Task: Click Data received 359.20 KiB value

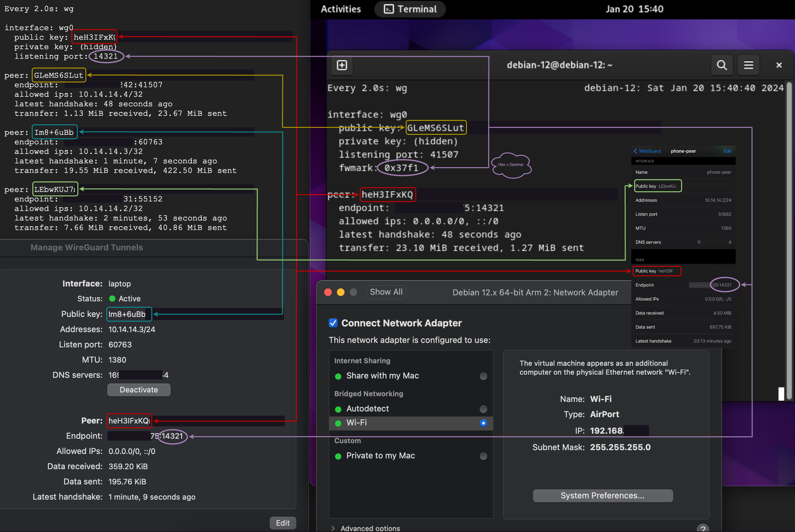Action: (x=128, y=467)
